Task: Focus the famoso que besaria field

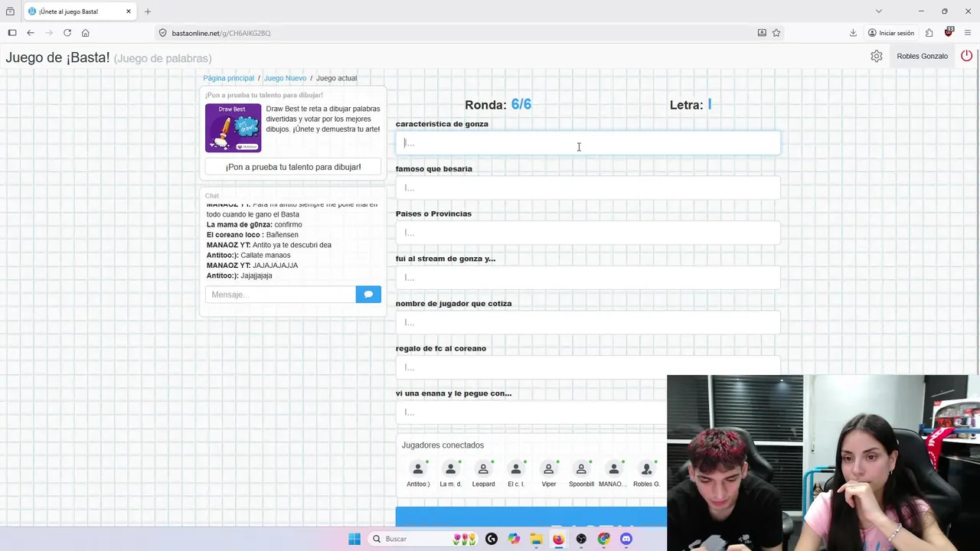Action: point(588,188)
